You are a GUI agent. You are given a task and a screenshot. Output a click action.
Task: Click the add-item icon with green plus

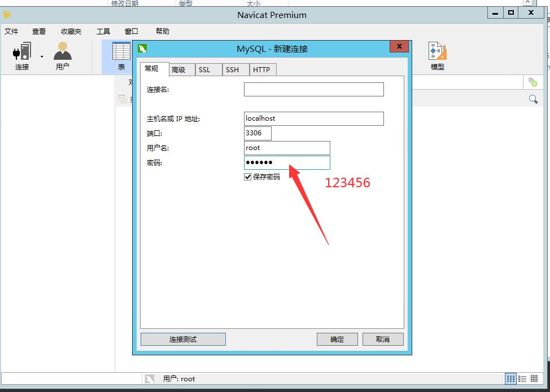click(532, 82)
